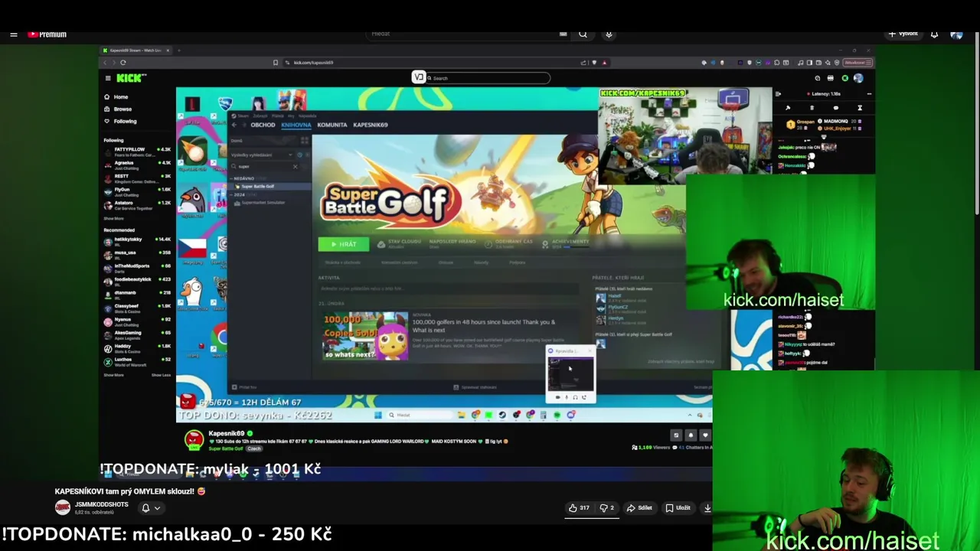The height and width of the screenshot is (551, 980).
Task: Go back in the Steam window
Action: pos(235,125)
